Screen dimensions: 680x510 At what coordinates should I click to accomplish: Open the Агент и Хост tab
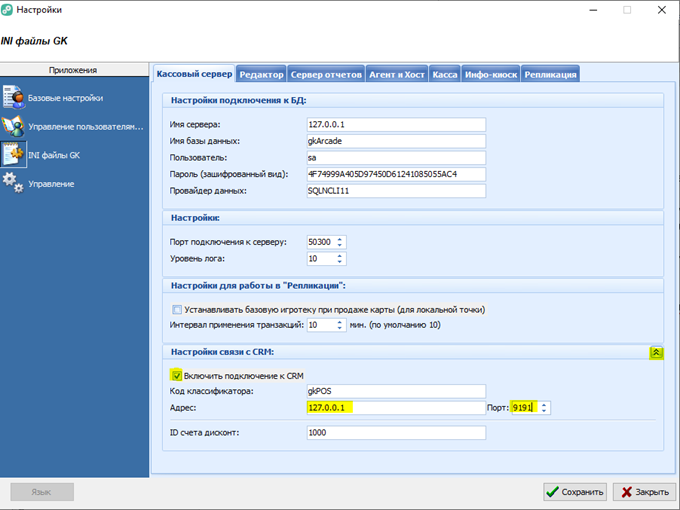coord(397,75)
